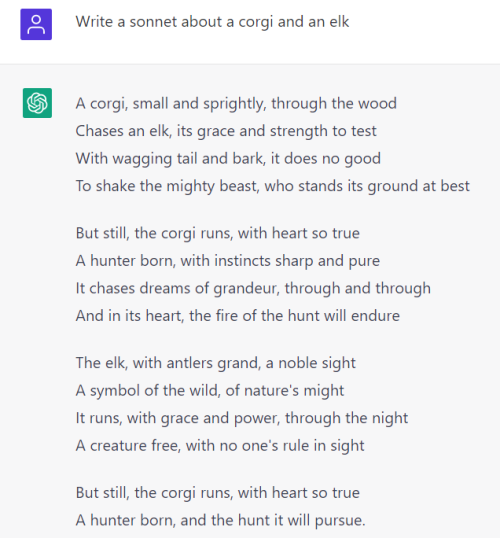Click first 'But still, the corgi runs' line
Image resolution: width=500 pixels, height=538 pixels.
pyautogui.click(x=218, y=233)
